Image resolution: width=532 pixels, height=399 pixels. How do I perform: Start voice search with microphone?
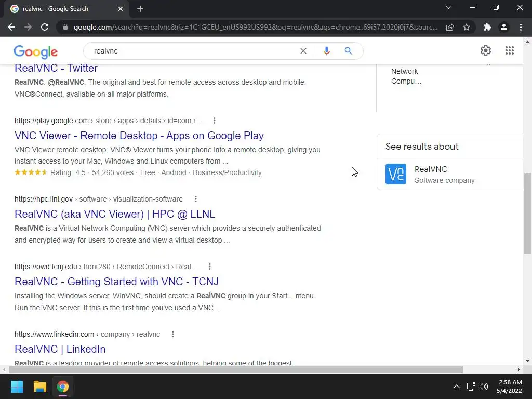pos(327,51)
